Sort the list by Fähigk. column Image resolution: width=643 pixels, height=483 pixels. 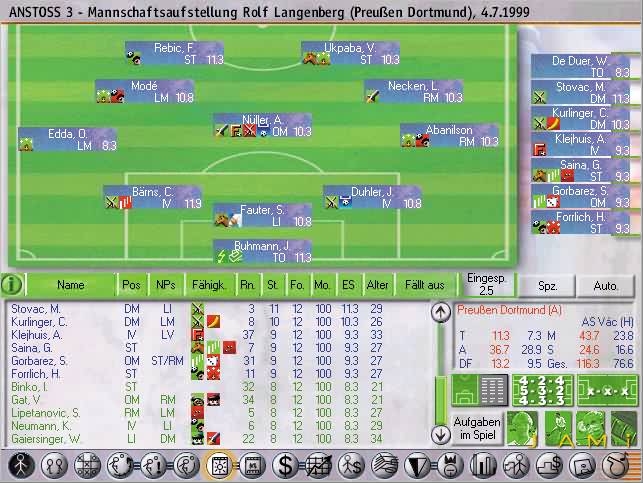208,285
